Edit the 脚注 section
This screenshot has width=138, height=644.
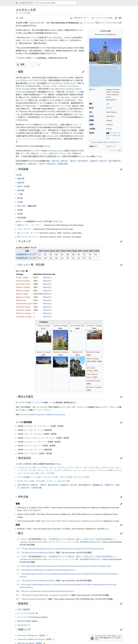coord(121,533)
